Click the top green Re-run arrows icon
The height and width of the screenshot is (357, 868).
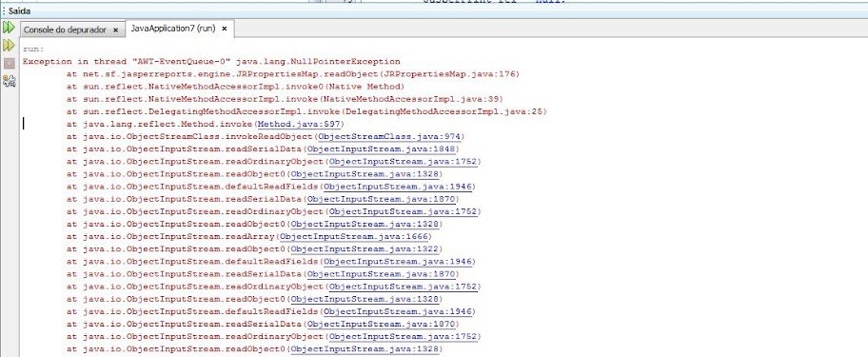click(x=9, y=27)
